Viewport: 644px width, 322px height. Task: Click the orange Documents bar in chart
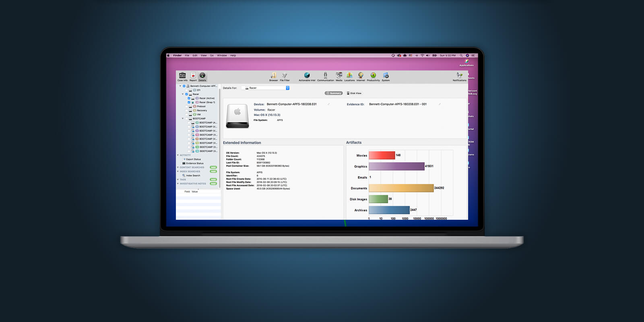(x=401, y=188)
